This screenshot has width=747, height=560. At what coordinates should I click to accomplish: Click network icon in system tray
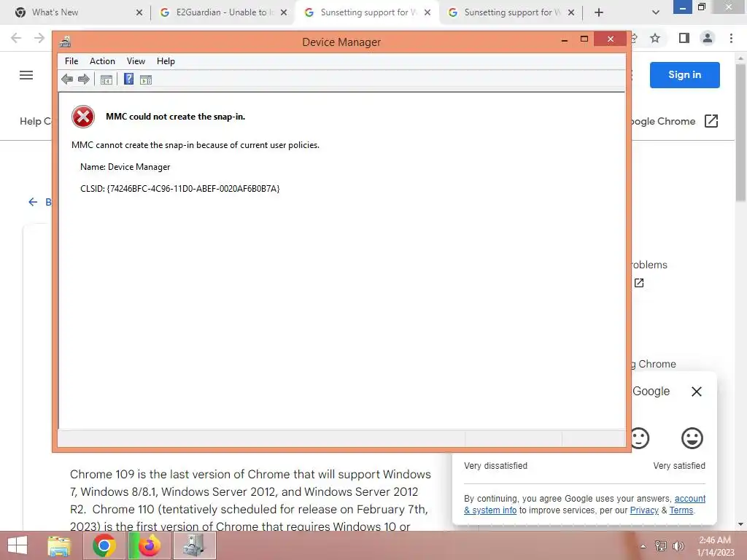[x=660, y=546]
